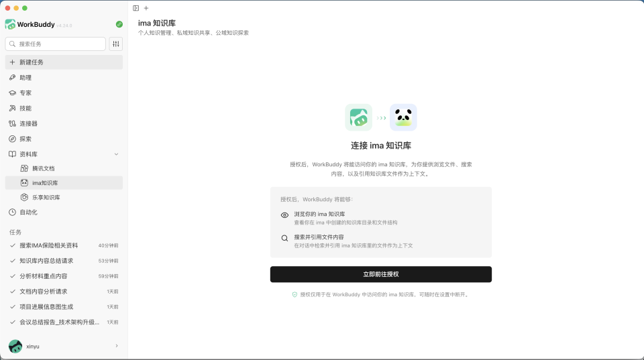This screenshot has height=360, width=644.
Task: Click checkmark beside 搜索IMA保险相关资料
Action: point(12,245)
